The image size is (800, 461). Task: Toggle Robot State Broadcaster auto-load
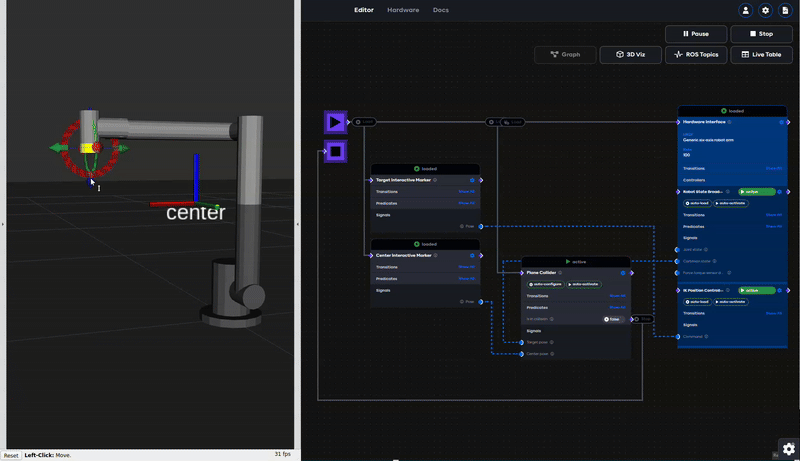pyautogui.click(x=697, y=203)
